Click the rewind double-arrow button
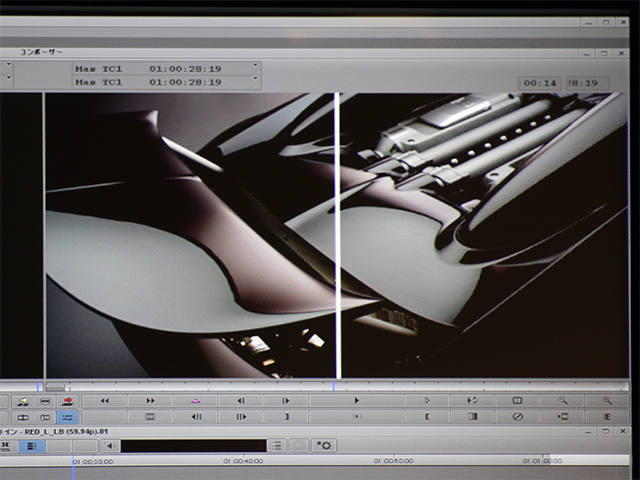 [x=105, y=401]
